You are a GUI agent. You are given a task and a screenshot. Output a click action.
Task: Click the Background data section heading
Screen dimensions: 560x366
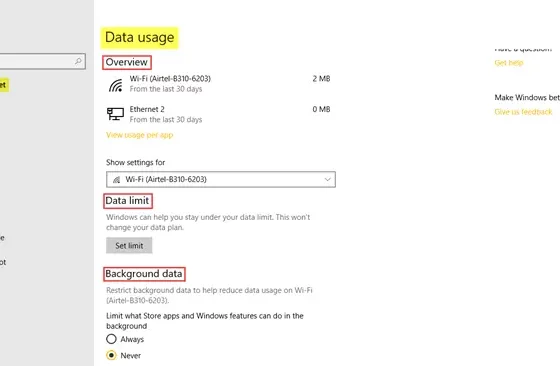coord(144,274)
